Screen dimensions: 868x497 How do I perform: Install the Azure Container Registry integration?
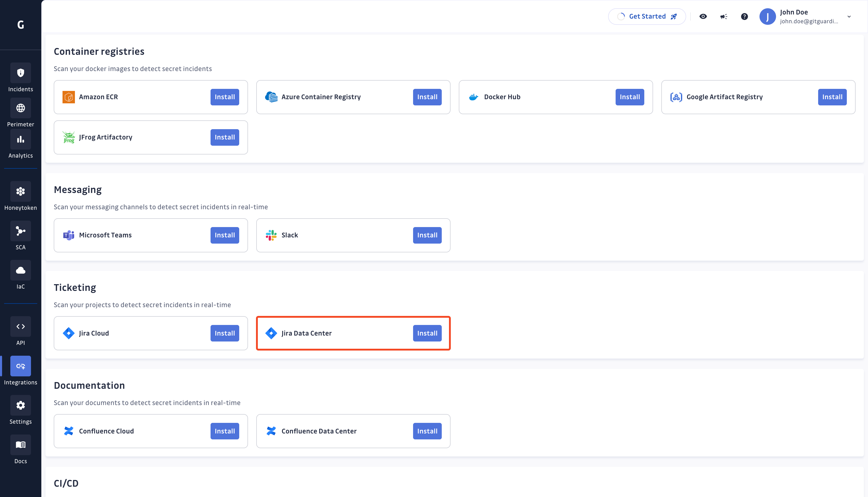[x=427, y=97]
